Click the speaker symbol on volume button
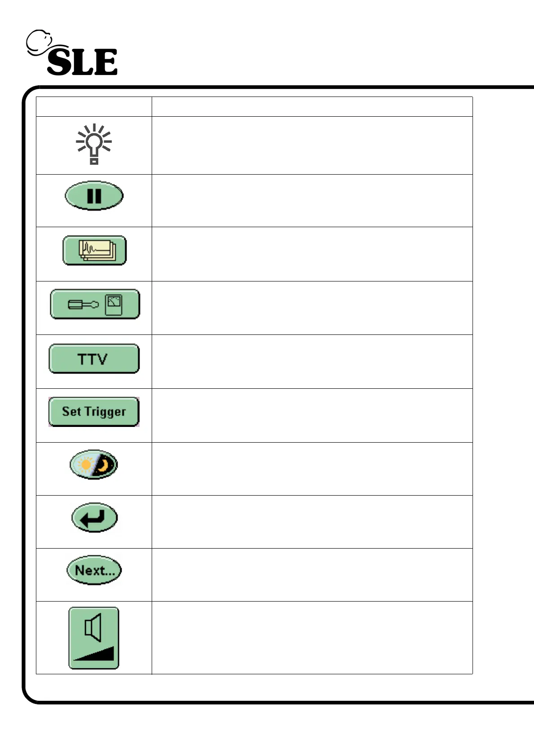This screenshot has height=756, width=534. pyautogui.click(x=93, y=627)
